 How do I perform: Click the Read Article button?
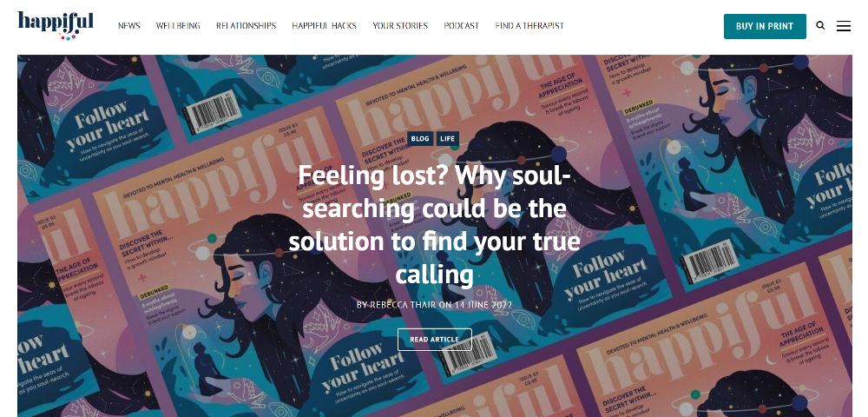click(435, 340)
